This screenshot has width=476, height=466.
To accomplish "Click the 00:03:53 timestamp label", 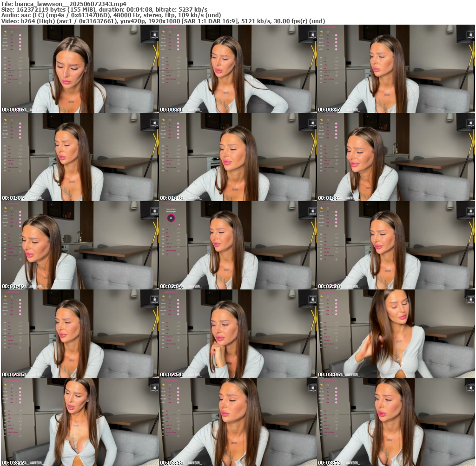I will click(329, 463).
